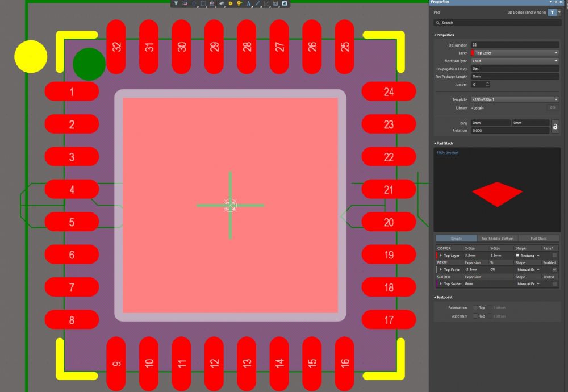Toggle the Top Paste Enabled checkbox
Viewport: 568px width, 392px height.
click(554, 269)
